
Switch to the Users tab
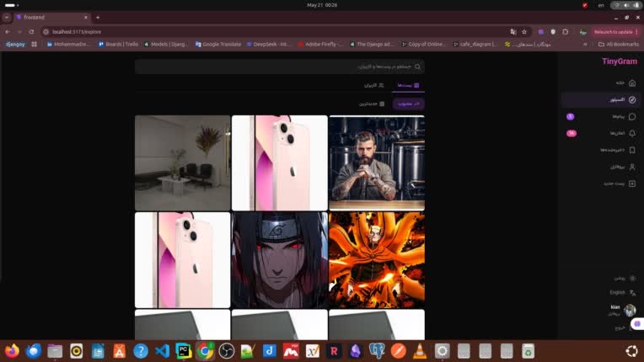tap(373, 85)
